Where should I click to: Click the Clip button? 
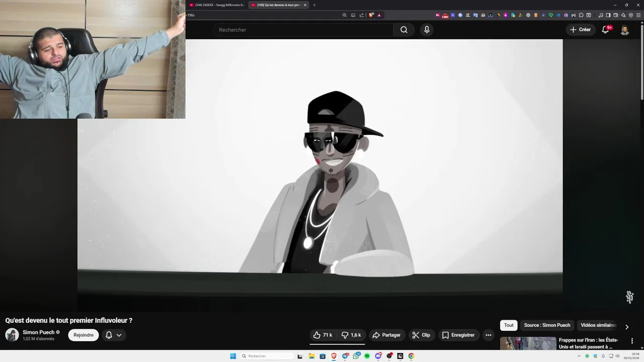(421, 335)
